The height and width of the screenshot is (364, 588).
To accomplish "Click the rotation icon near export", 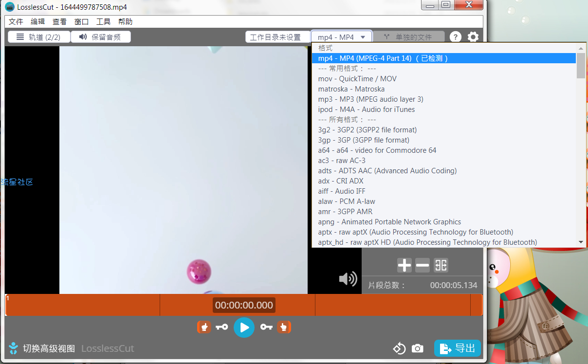I will (x=399, y=348).
